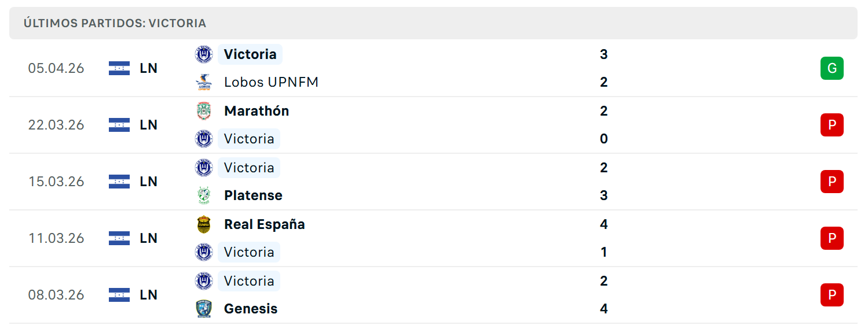Viewport: 868px width, 329px height.
Task: Click Victoria crest in 05.04.26 match
Action: (204, 54)
